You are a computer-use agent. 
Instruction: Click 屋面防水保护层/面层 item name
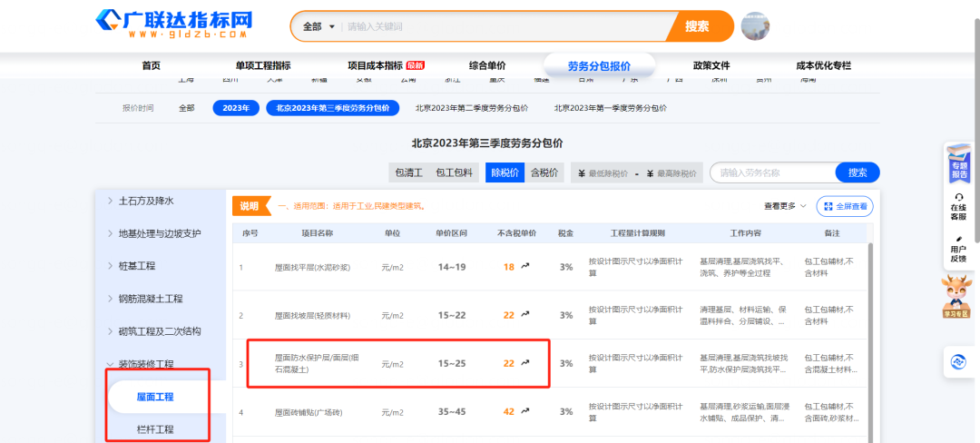[317, 363]
